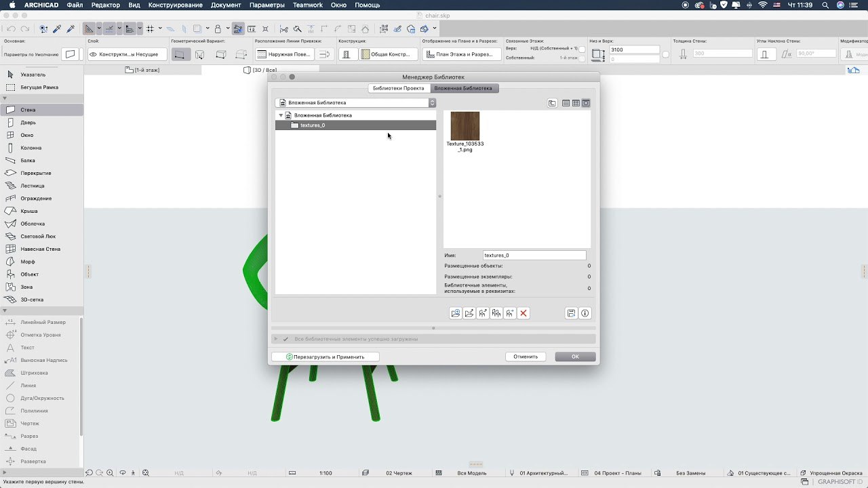The image size is (868, 488).
Task: Switch to Библиотеки Проекта tab
Action: click(399, 88)
